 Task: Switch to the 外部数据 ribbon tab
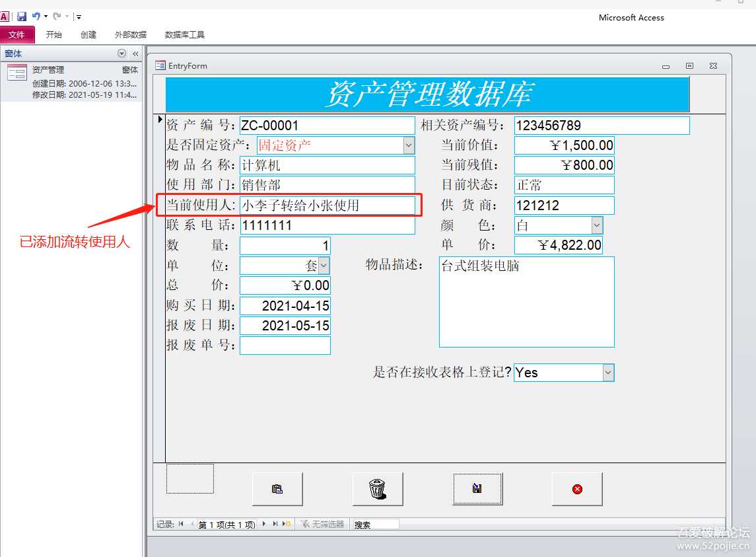pyautogui.click(x=130, y=35)
